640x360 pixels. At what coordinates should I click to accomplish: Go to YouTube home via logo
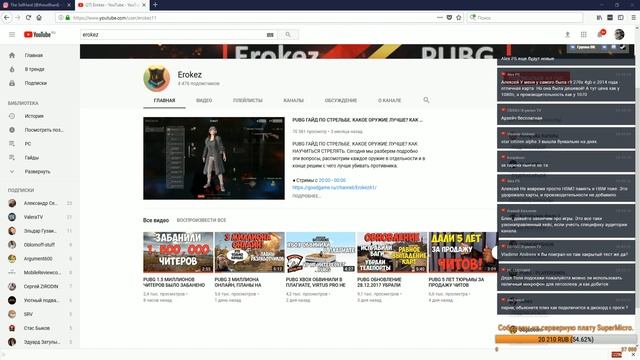tap(38, 35)
